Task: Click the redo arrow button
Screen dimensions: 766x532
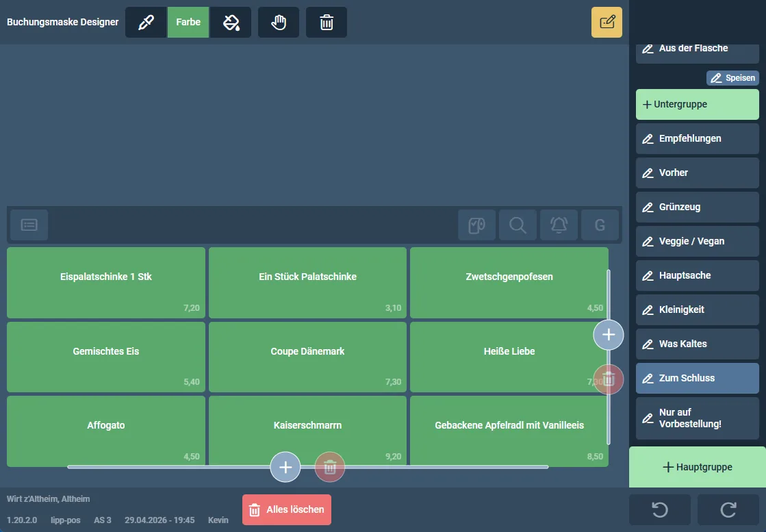Action: point(728,509)
